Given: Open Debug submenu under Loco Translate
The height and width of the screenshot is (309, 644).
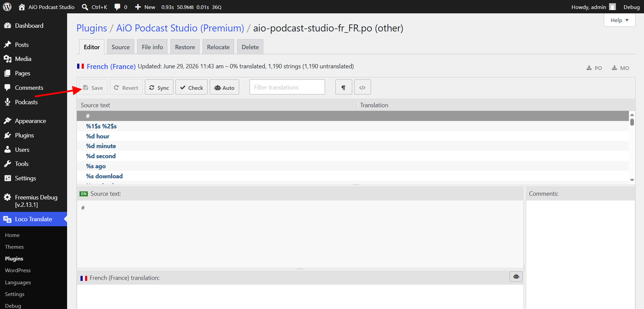Looking at the screenshot, I should pyautogui.click(x=13, y=306).
